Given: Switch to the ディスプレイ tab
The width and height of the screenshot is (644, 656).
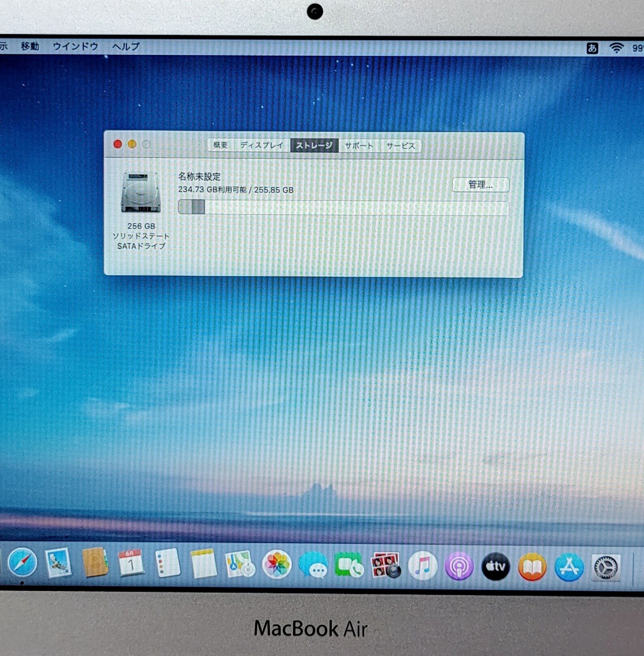Looking at the screenshot, I should (262, 145).
